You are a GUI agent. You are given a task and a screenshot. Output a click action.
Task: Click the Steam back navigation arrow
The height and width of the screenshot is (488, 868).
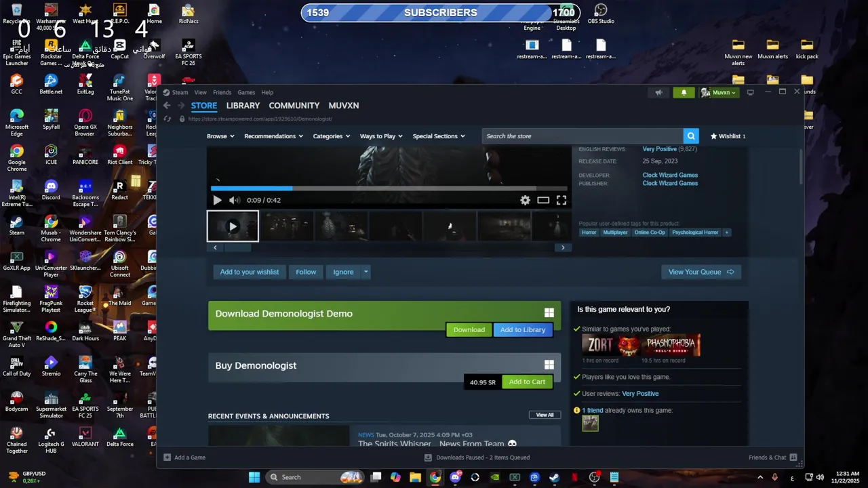[x=167, y=106]
